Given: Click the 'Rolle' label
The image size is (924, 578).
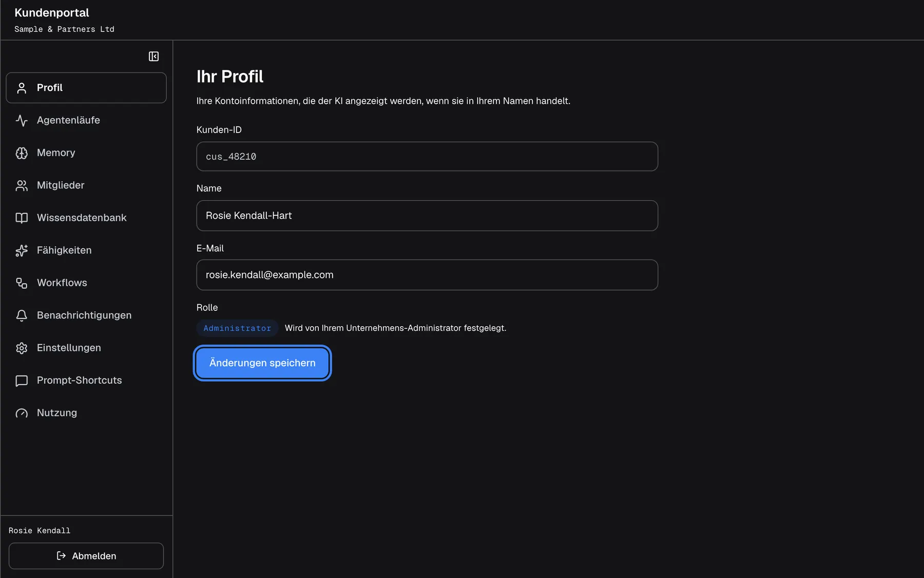Looking at the screenshot, I should [207, 308].
